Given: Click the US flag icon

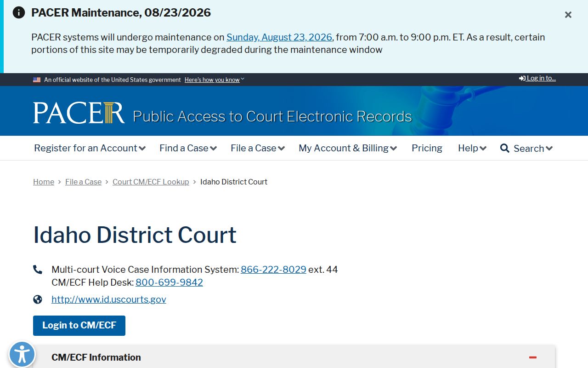Looking at the screenshot, I should click(x=37, y=80).
